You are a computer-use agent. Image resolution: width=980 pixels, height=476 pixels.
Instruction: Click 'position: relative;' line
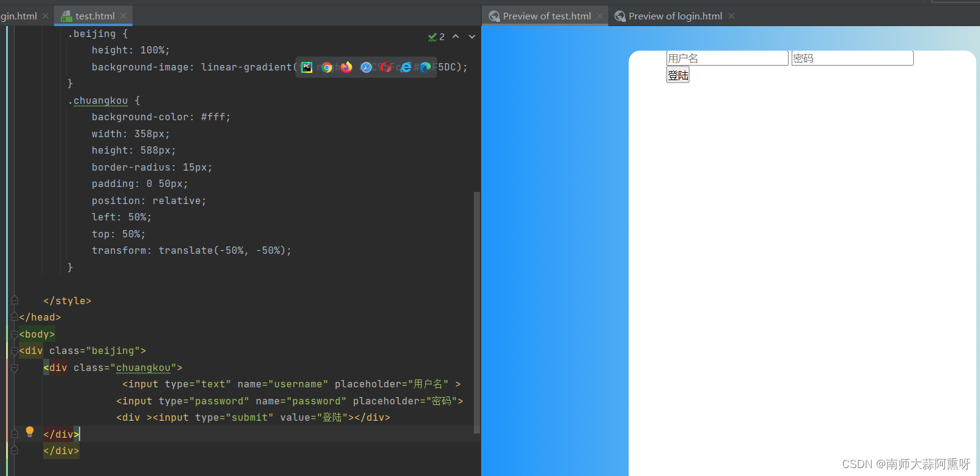(x=149, y=201)
